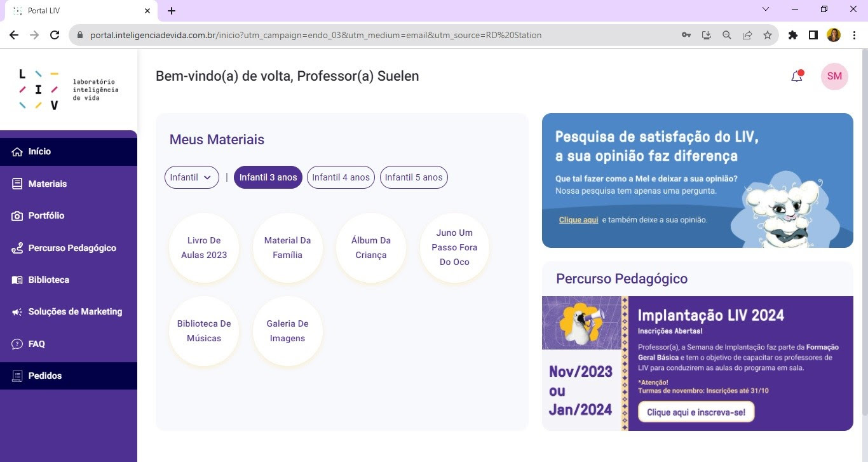Open the SM user avatar menu
Screen dimensions: 868x462
click(834, 76)
